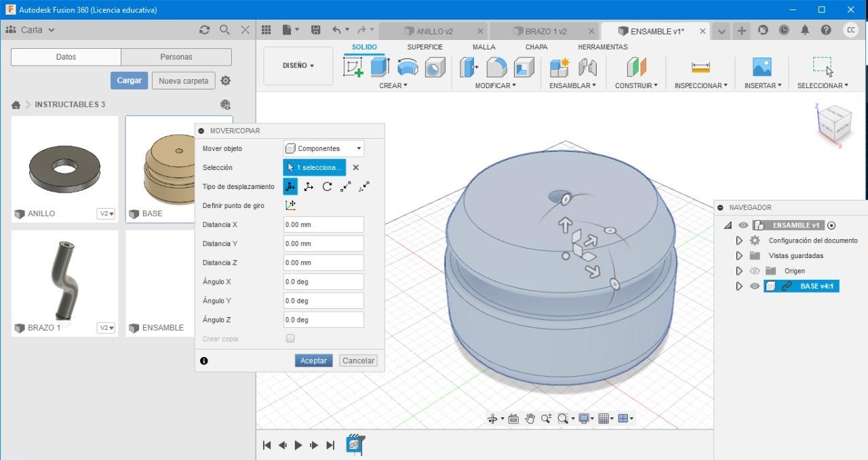This screenshot has width=868, height=460.
Task: Toggle visibility of ENSAMBLE v1
Action: pyautogui.click(x=743, y=226)
